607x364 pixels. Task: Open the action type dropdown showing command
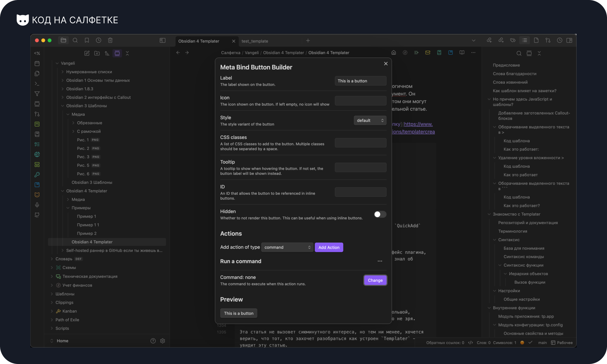(287, 247)
